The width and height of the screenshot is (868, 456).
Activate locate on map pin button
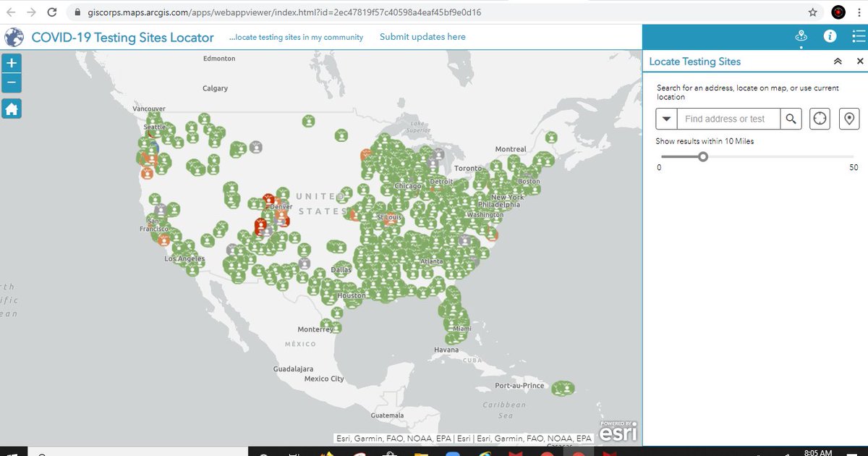[849, 119]
